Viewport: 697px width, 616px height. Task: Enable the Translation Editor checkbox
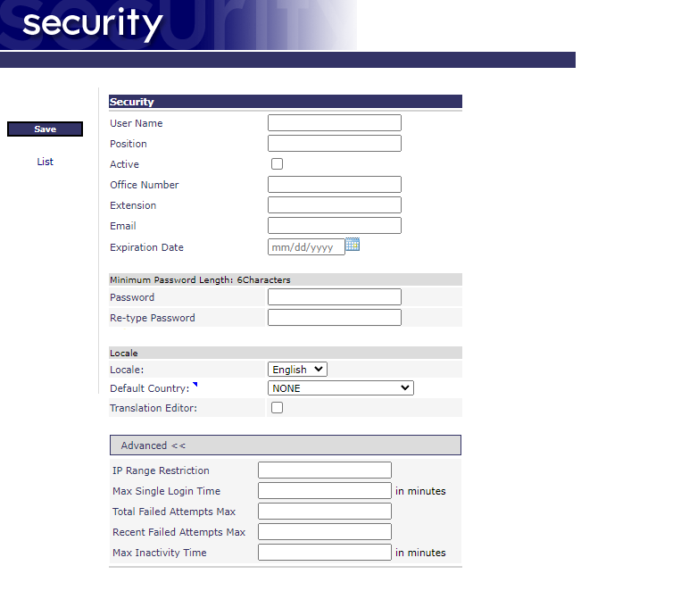click(277, 408)
